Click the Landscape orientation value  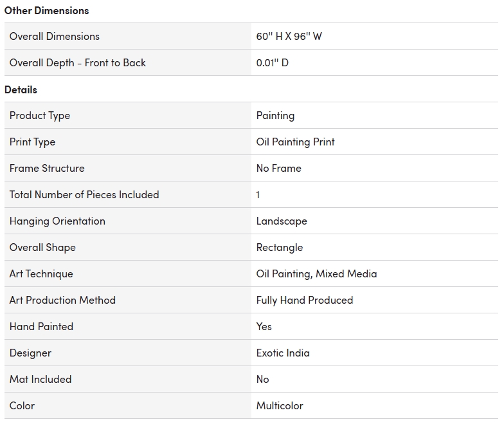(x=282, y=221)
